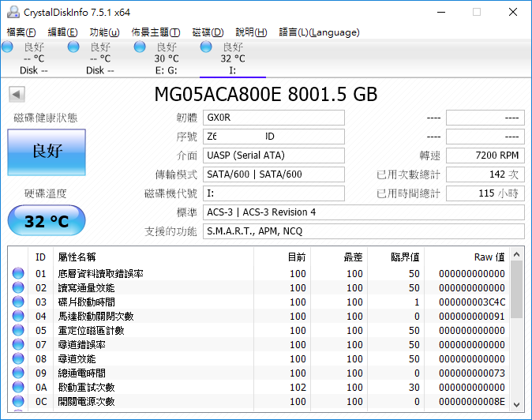Click the 序號 serial number field
The image size is (532, 420).
[x=274, y=137]
